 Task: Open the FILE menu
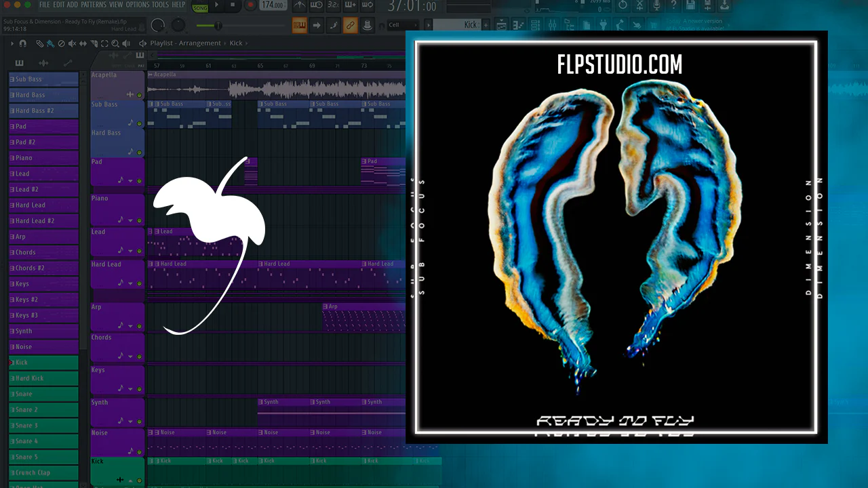click(45, 5)
